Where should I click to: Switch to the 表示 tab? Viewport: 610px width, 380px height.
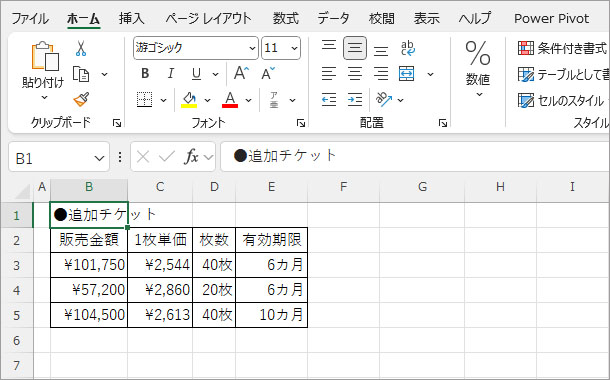pos(426,18)
